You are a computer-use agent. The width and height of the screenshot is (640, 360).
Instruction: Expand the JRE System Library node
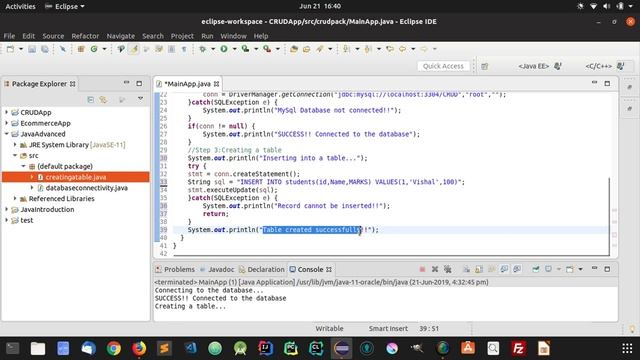click(15, 144)
